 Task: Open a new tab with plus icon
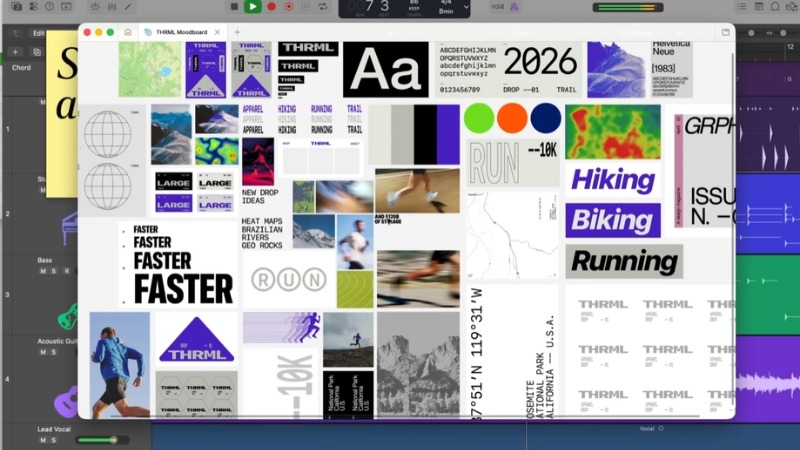(x=237, y=32)
